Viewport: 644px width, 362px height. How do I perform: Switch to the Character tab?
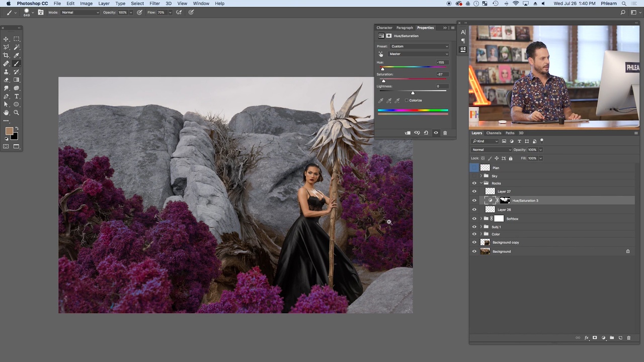(x=384, y=28)
